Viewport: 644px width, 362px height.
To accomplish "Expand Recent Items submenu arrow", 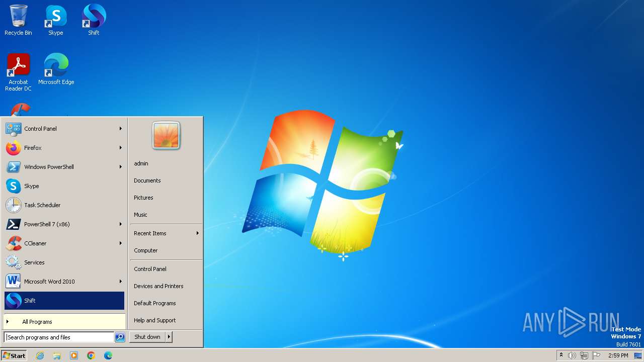I will point(198,233).
